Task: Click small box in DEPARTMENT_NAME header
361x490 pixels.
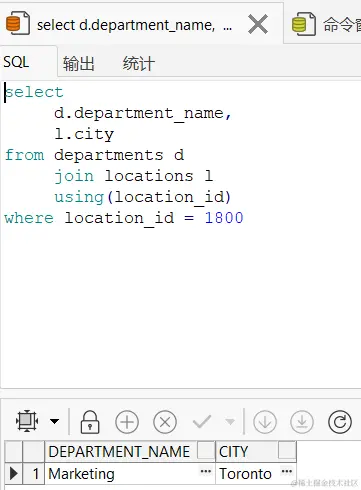Action: click(x=206, y=450)
